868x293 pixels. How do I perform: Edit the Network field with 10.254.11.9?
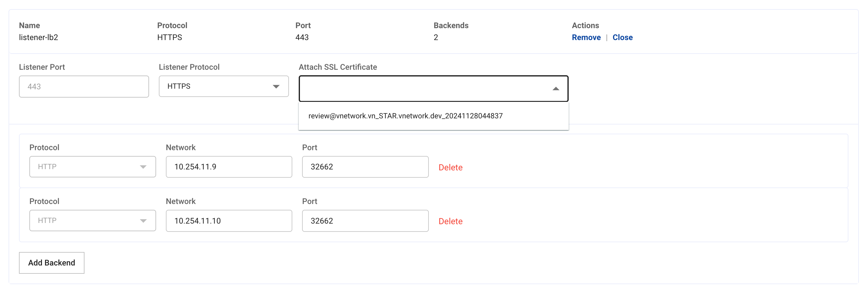pyautogui.click(x=229, y=167)
